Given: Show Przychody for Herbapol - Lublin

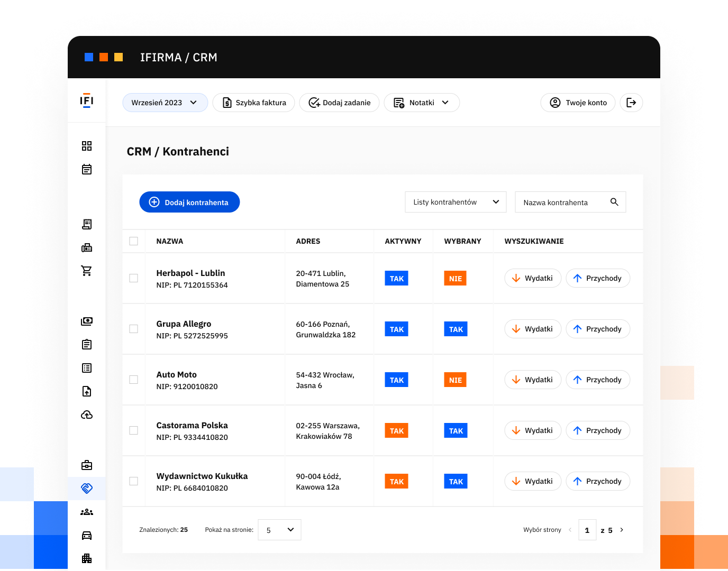Looking at the screenshot, I should point(598,278).
